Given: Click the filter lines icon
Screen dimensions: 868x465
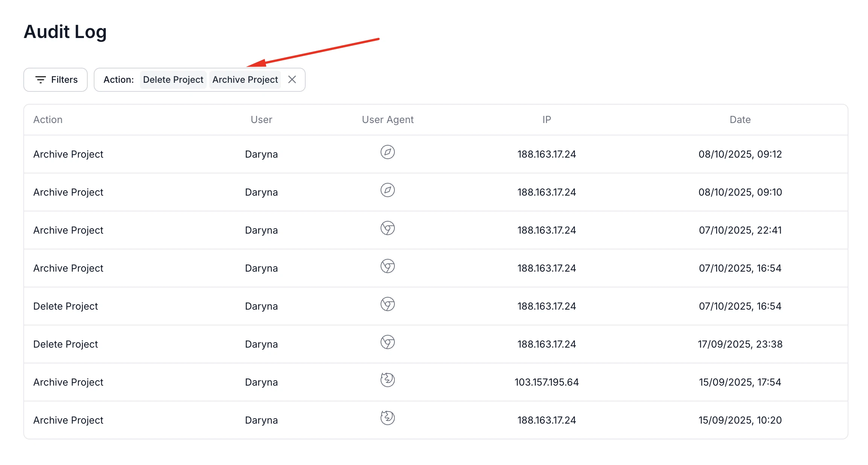Looking at the screenshot, I should (40, 80).
